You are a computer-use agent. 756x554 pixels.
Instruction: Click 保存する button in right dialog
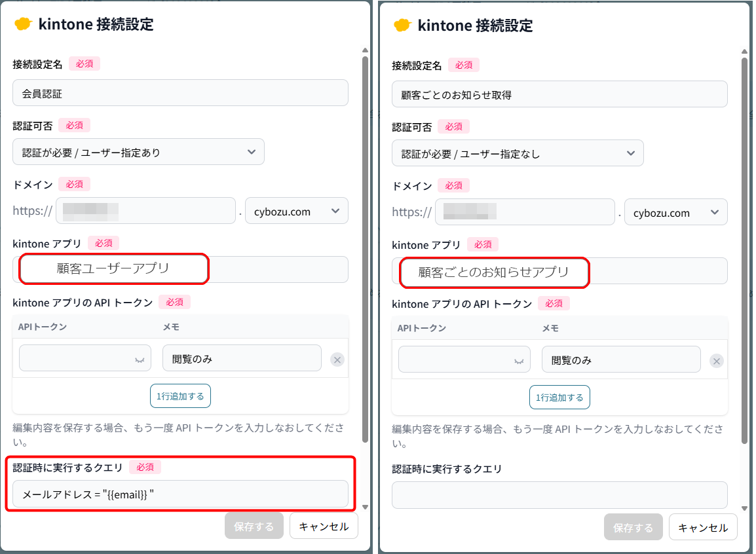(633, 528)
